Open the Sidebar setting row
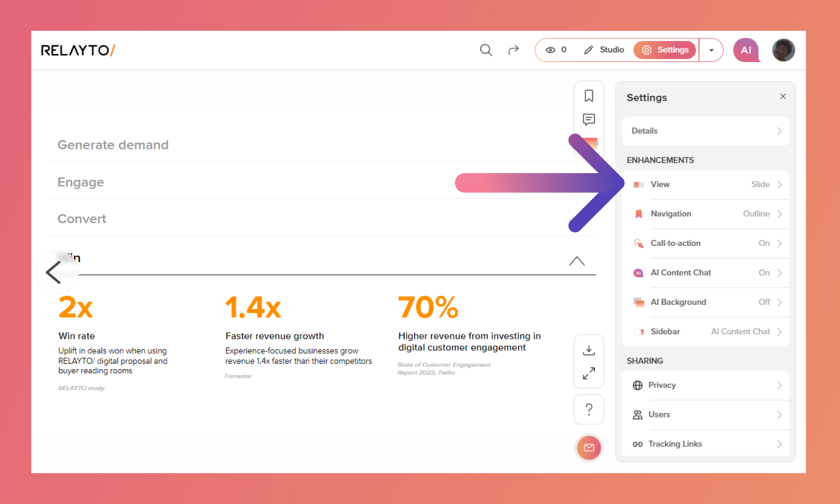Viewport: 840px width, 504px height. (706, 331)
